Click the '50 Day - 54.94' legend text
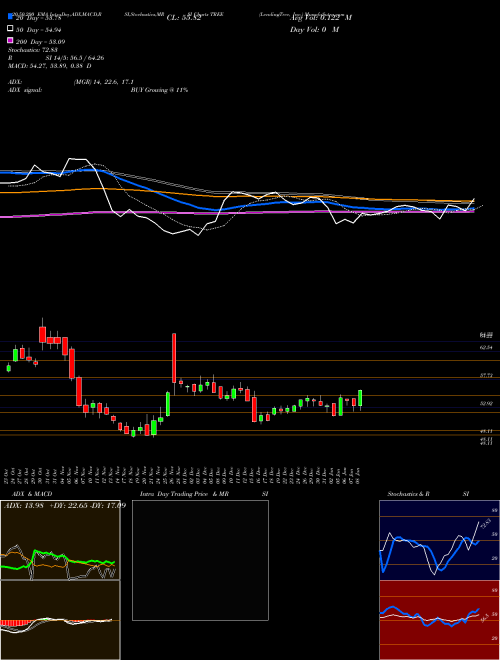500x660 pixels. [39, 29]
